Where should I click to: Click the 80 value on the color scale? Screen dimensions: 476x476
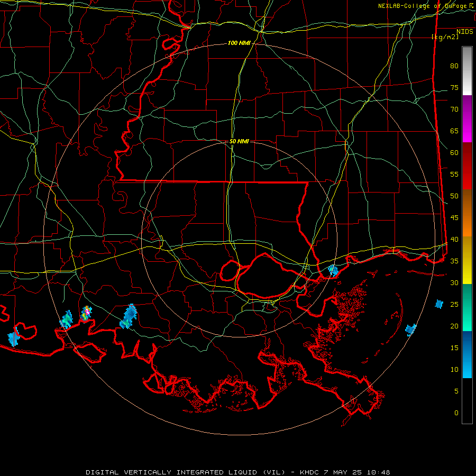point(454,66)
